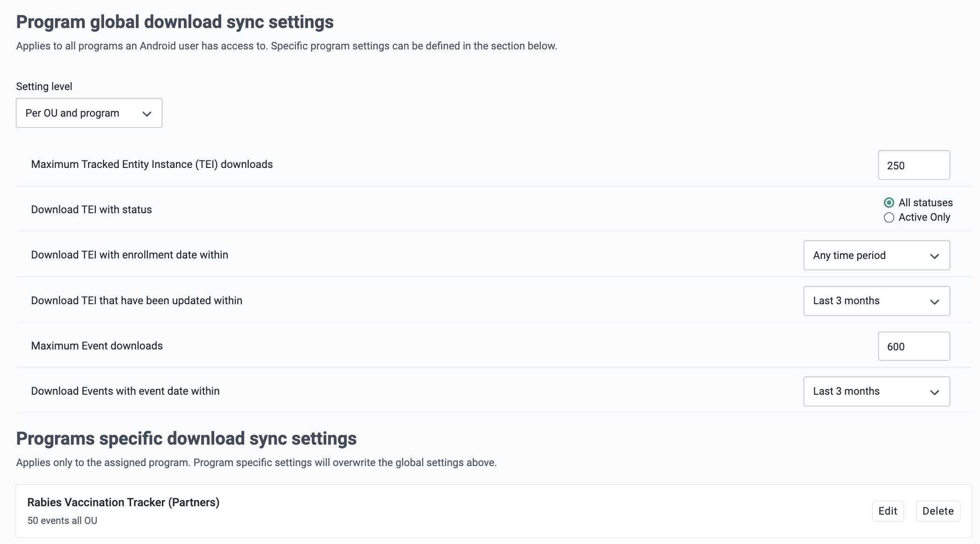Open the event date within Last 3 months dropdown
Image resolution: width=980 pixels, height=544 pixels.
pyautogui.click(x=876, y=391)
